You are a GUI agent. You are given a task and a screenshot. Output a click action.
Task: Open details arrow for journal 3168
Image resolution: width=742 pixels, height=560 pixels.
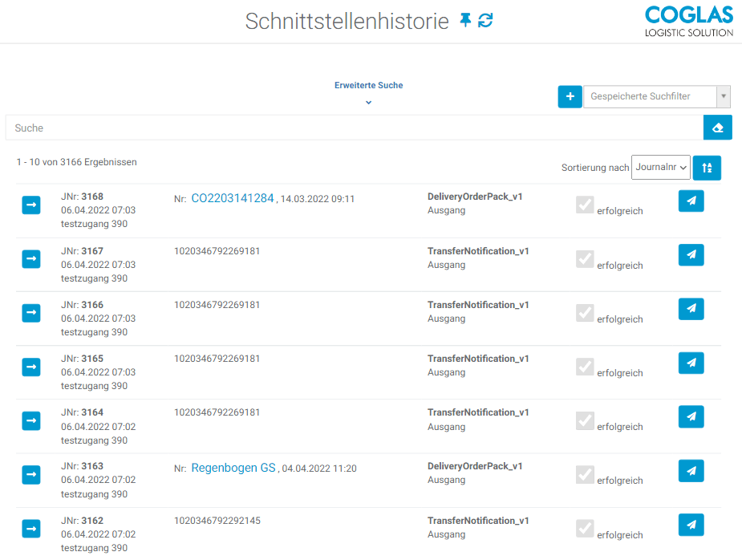pyautogui.click(x=30, y=205)
